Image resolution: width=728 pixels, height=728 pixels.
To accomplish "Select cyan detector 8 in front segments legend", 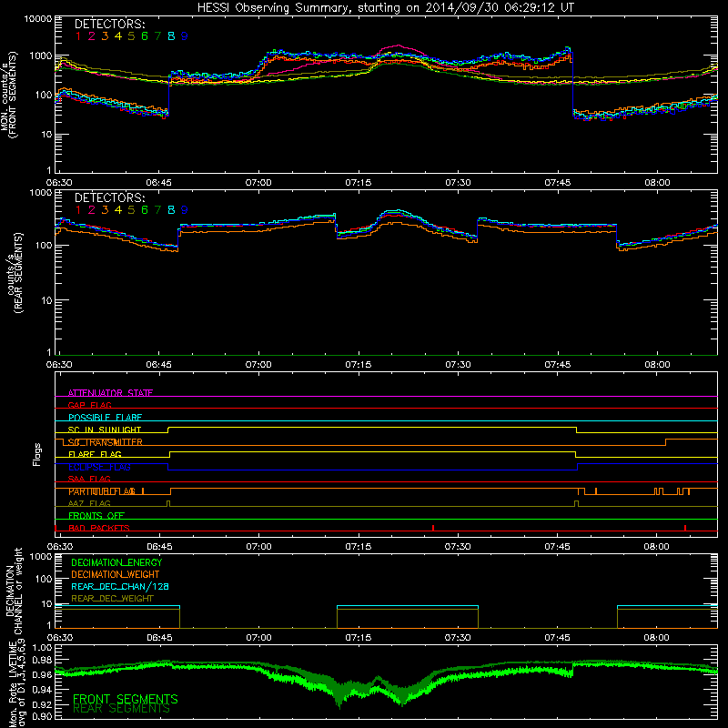I will 171,36.
